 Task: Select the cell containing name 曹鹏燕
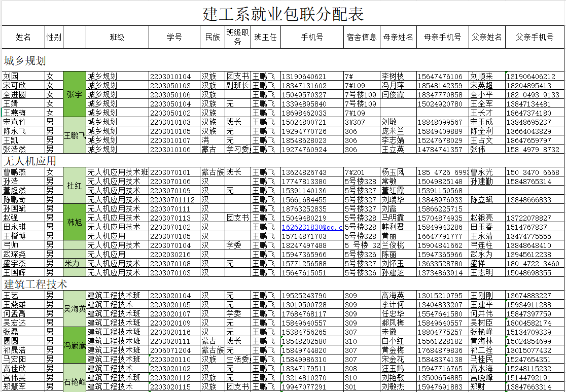[x=23, y=172]
